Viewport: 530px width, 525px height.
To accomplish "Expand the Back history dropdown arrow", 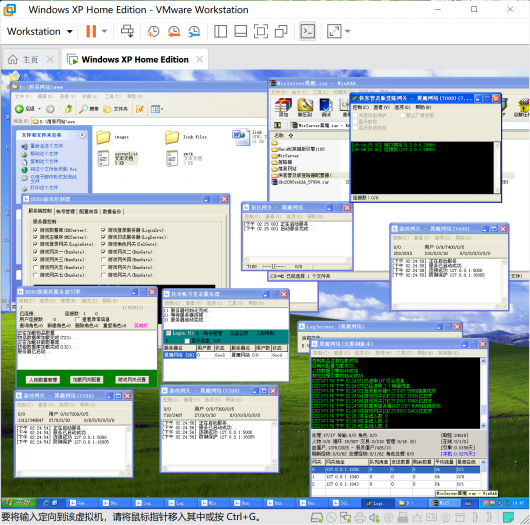I will click(40, 109).
